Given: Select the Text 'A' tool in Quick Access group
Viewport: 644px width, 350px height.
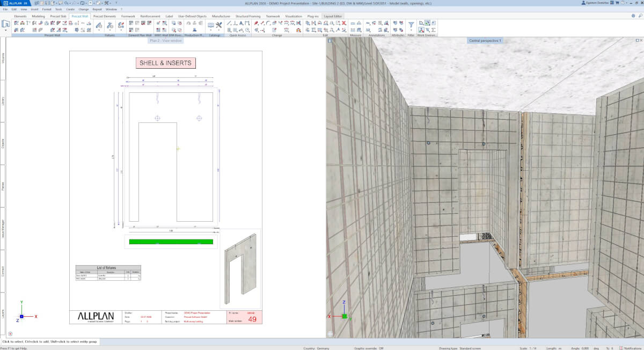Looking at the screenshot, I should 241,23.
